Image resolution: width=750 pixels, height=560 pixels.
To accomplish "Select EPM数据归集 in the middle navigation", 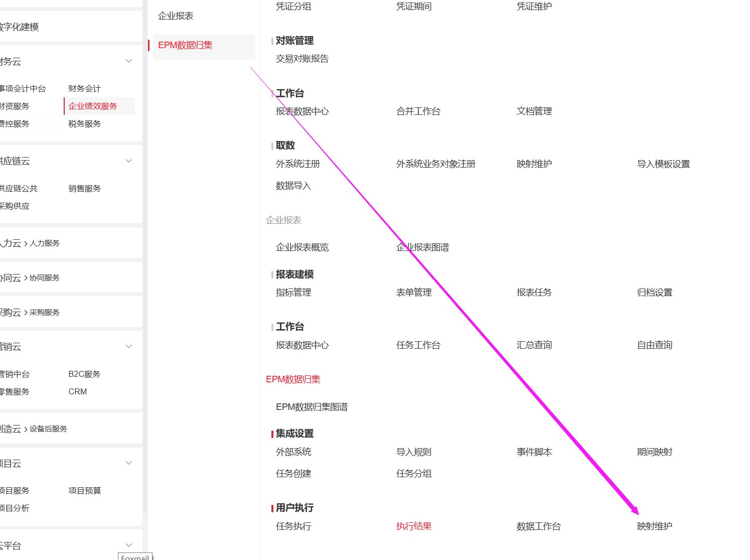I will tap(185, 45).
